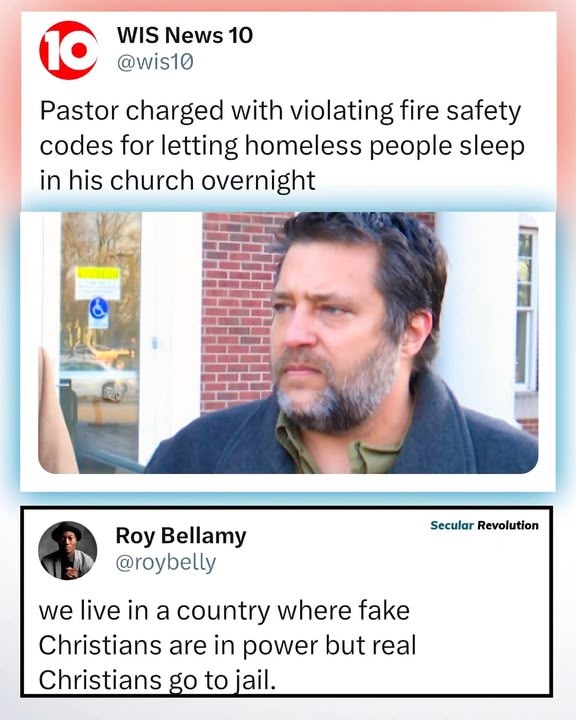Click the wheelchair accessibility sign in photo
Screen dimensions: 576x720
coord(98,307)
